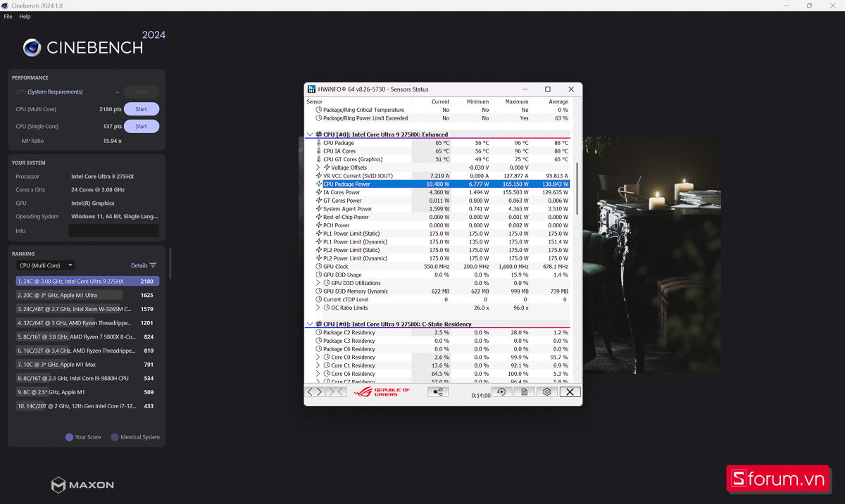This screenshot has height=504, width=845.
Task: Expand the GPU D3D Utilizations row
Action: 318,283
